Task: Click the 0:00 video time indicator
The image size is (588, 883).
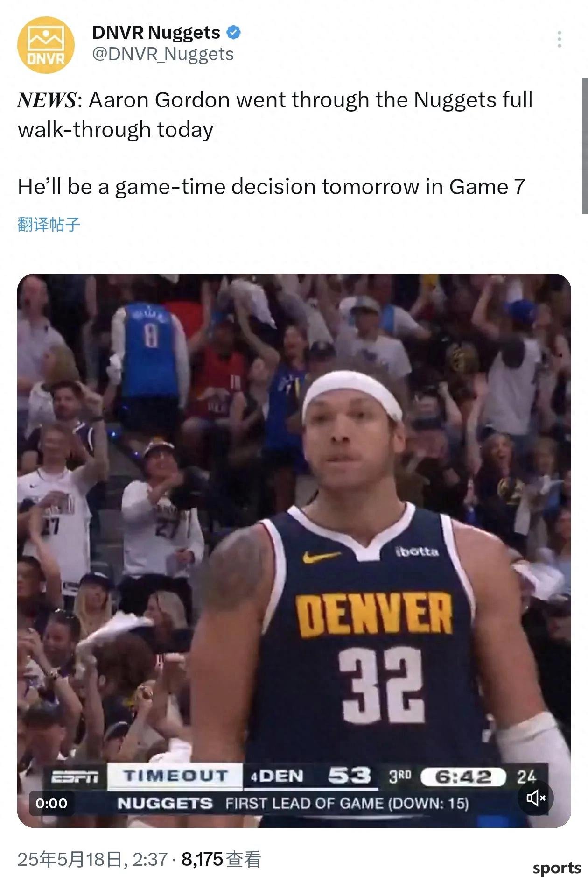Action: pyautogui.click(x=51, y=803)
